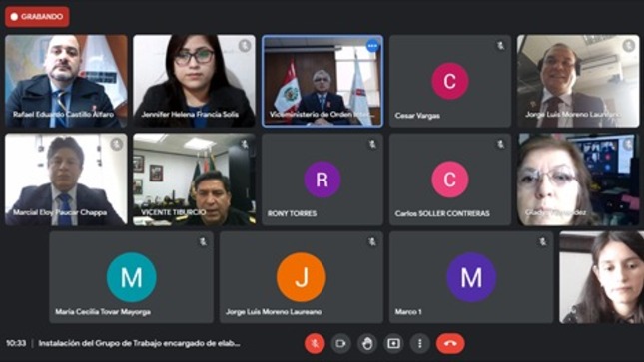Image resolution: width=644 pixels, height=362 pixels.
Task: Click the present screen icon
Action: click(x=393, y=343)
